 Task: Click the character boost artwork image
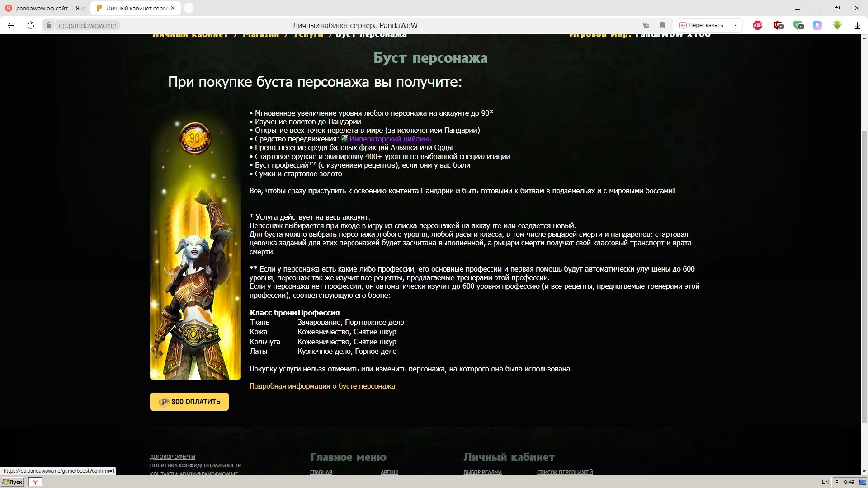pyautogui.click(x=195, y=244)
